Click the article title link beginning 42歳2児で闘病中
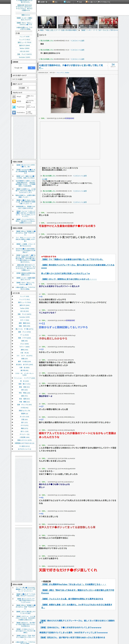129x644 pixels. 71,67
